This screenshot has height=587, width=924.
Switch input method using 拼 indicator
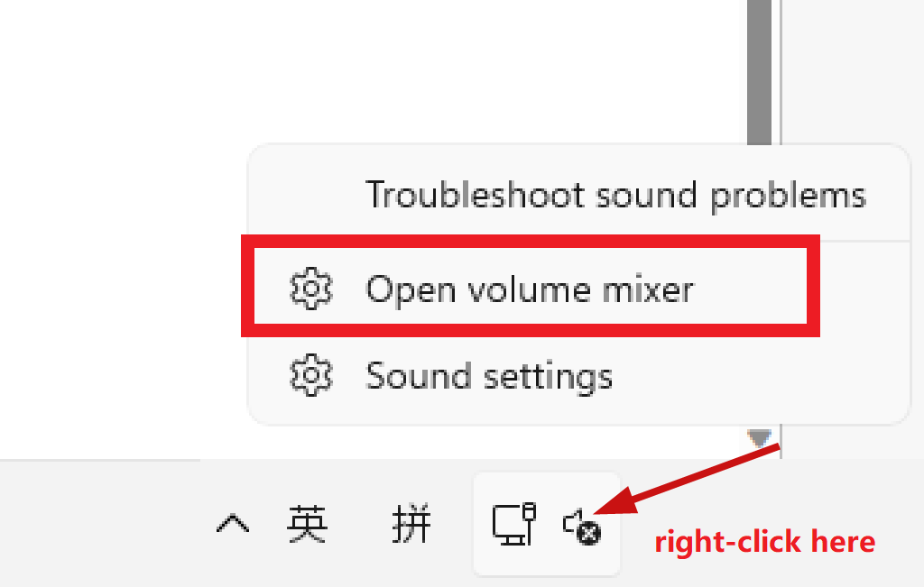click(411, 523)
